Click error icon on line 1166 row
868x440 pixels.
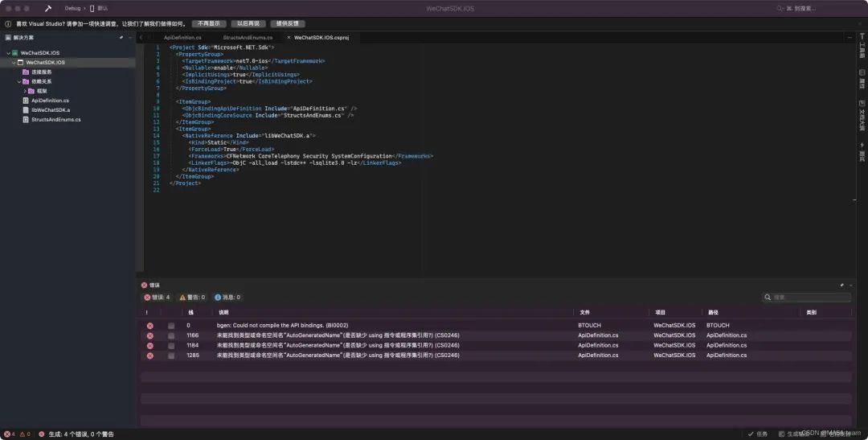(x=150, y=335)
